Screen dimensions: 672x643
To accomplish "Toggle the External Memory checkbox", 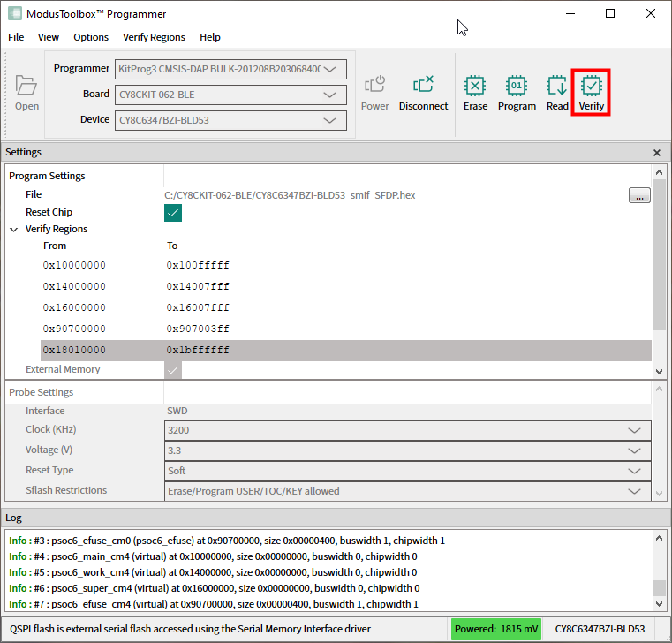I will 173,370.
